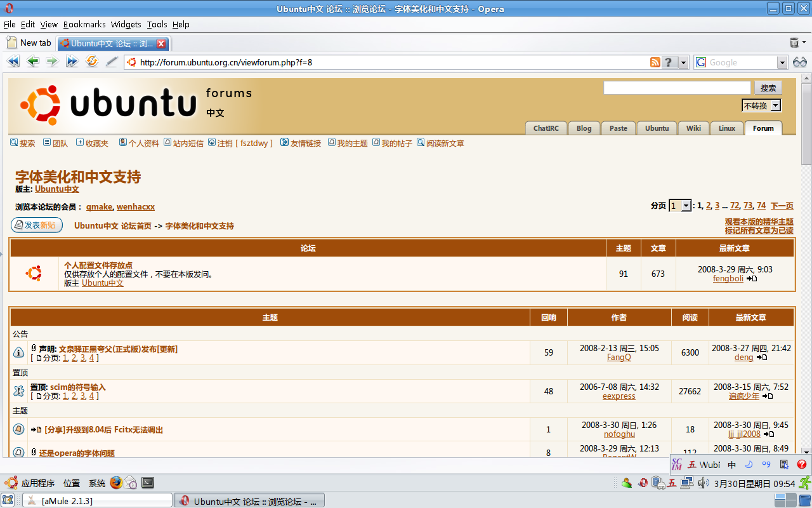Open user profile of FangQ
This screenshot has height=508, width=812.
click(x=619, y=358)
